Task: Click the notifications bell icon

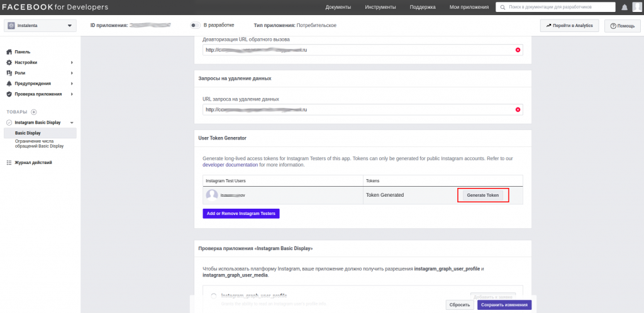Action: (x=625, y=8)
